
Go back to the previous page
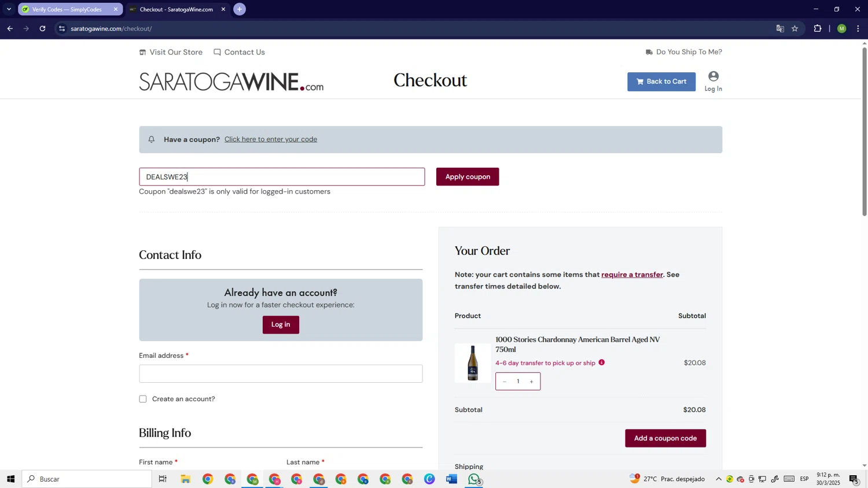point(10,28)
